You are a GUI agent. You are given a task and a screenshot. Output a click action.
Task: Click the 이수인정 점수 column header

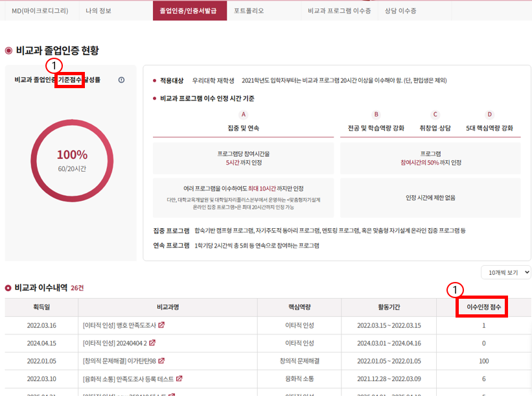pos(480,307)
